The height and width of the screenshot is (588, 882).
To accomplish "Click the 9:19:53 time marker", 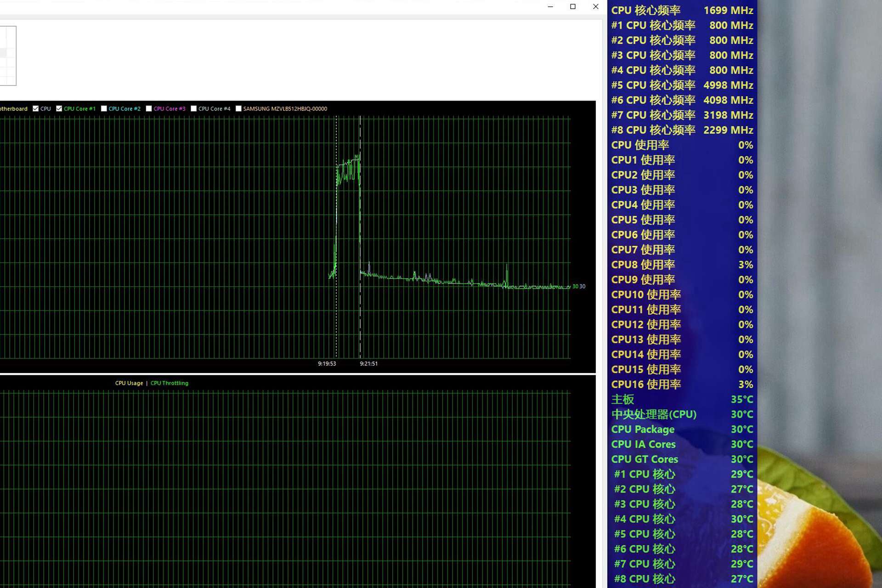I will pyautogui.click(x=327, y=363).
